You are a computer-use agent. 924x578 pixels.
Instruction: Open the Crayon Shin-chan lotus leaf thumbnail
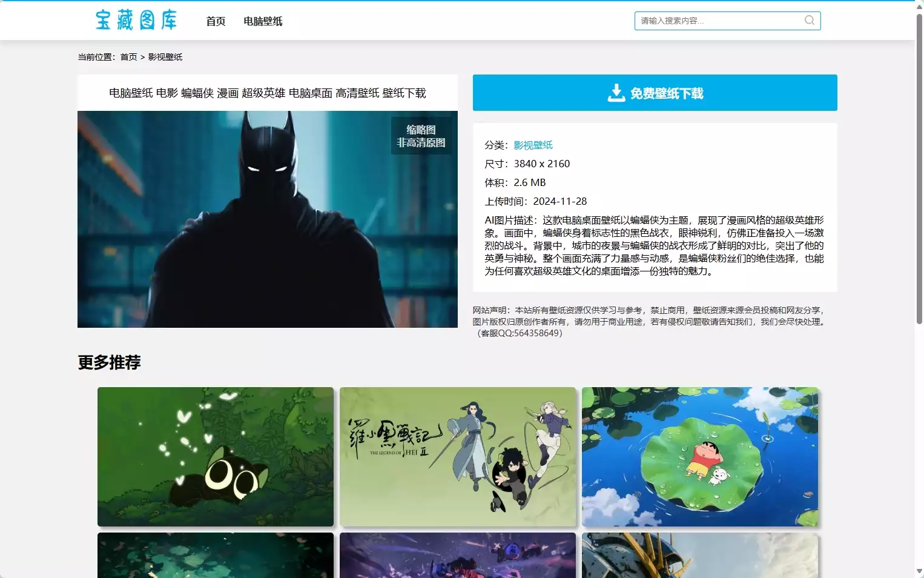(700, 457)
